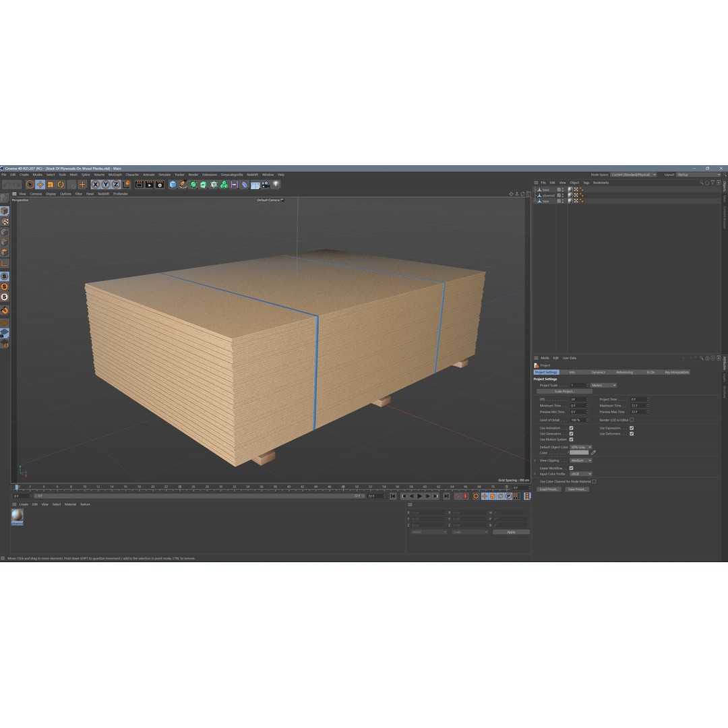Switch to the Dynamics tab
This screenshot has width=728, height=728.
(598, 372)
